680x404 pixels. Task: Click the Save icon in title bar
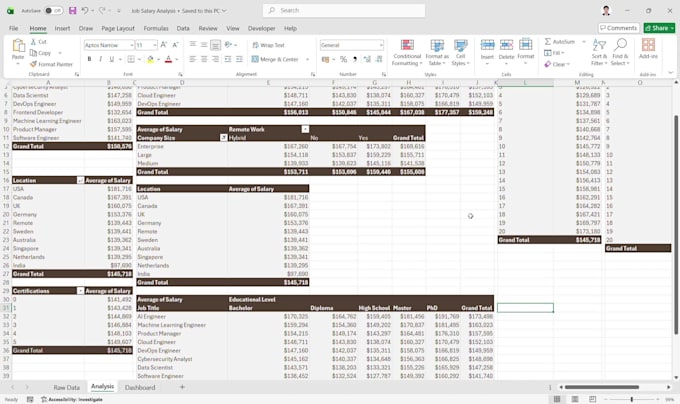point(72,10)
